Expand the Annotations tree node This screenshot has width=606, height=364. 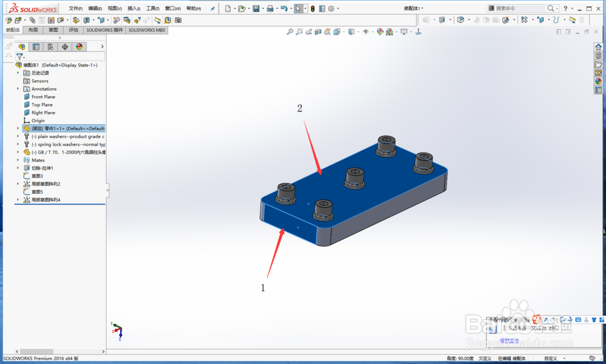18,88
